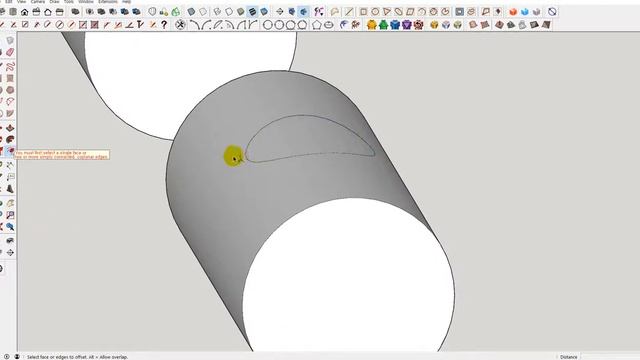This screenshot has width=640, height=360.
Task: Click the person icon in status bar
Action: 17,356
